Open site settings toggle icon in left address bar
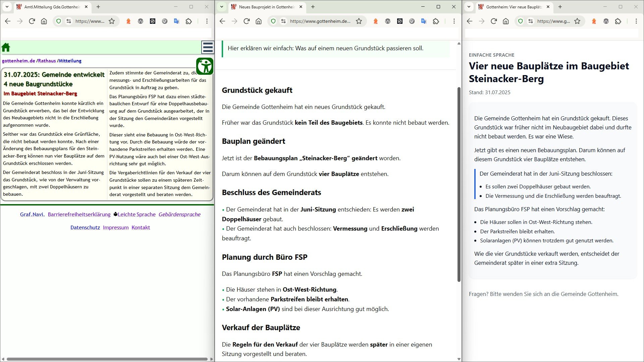644x362 pixels. coord(69,21)
